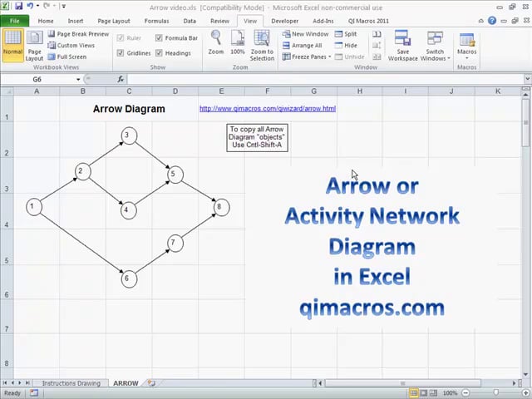Click the Zoom in plus button
The height and width of the screenshot is (399, 532).
(525, 393)
